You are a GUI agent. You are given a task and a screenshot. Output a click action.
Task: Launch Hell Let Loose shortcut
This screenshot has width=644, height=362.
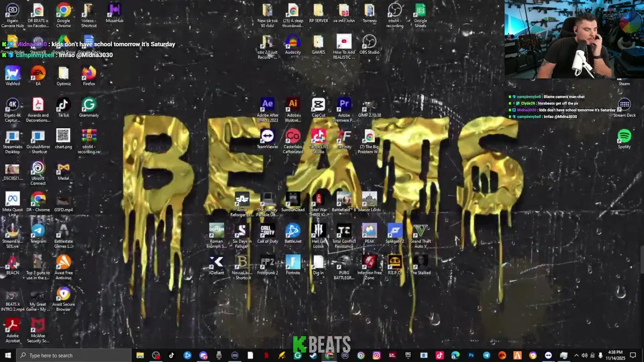(x=318, y=236)
